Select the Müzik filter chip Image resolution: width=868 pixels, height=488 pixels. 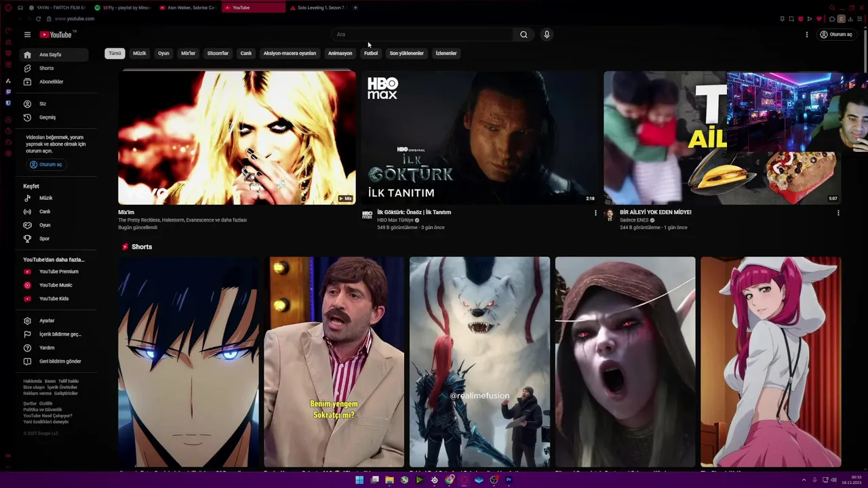click(140, 54)
